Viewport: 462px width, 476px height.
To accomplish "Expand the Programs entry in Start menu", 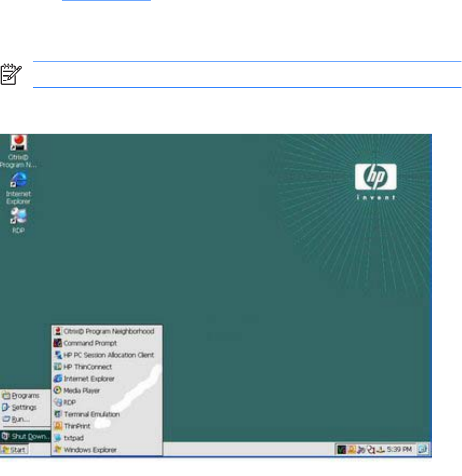I will pyautogui.click(x=25, y=396).
